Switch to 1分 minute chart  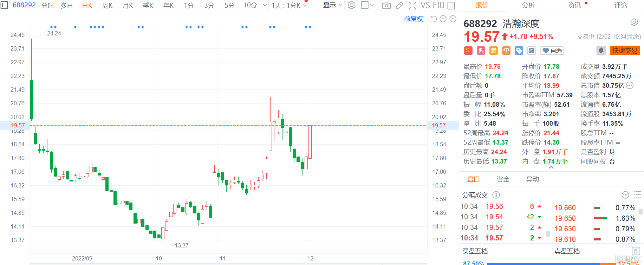click(189, 5)
